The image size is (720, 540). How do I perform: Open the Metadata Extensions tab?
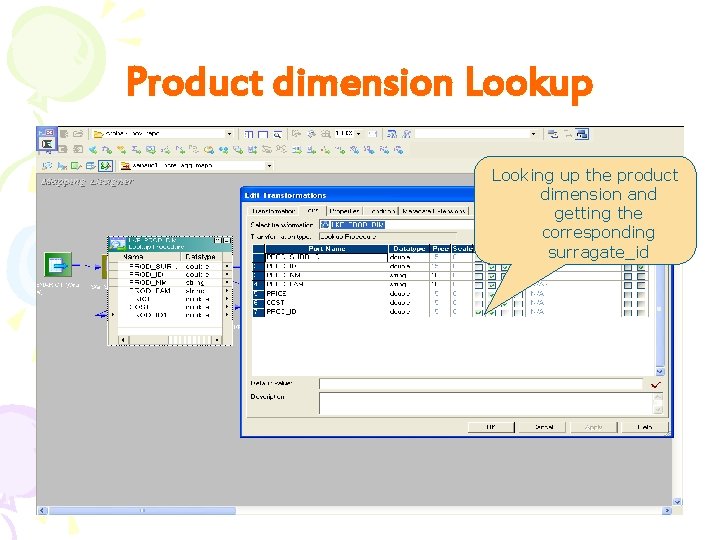[x=433, y=211]
